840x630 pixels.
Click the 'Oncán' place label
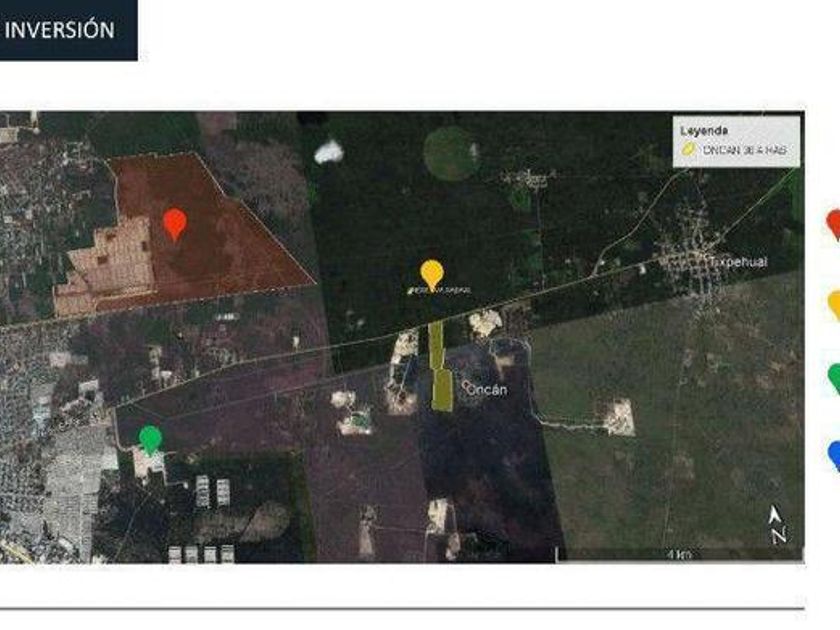click(x=486, y=389)
